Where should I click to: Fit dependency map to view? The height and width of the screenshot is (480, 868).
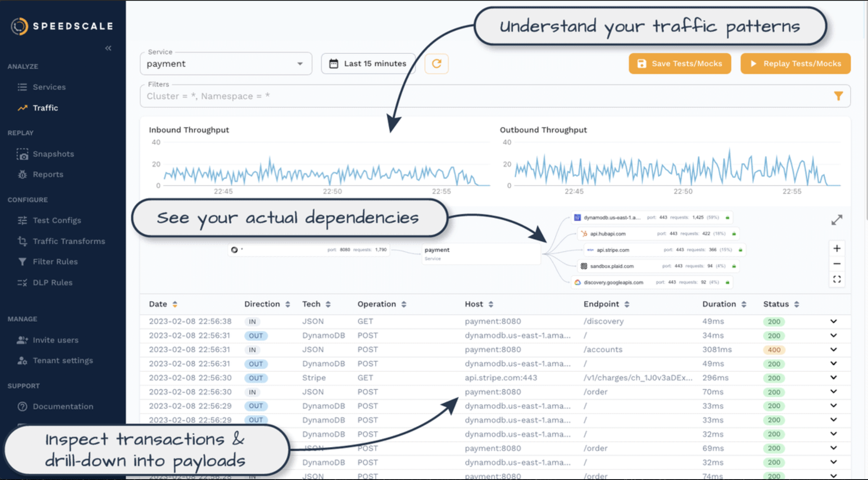click(837, 279)
